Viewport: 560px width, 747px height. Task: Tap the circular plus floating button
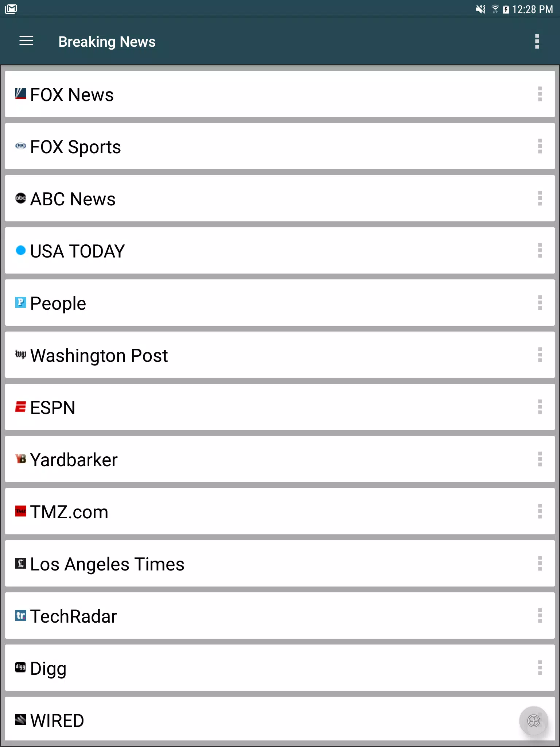[x=533, y=721]
